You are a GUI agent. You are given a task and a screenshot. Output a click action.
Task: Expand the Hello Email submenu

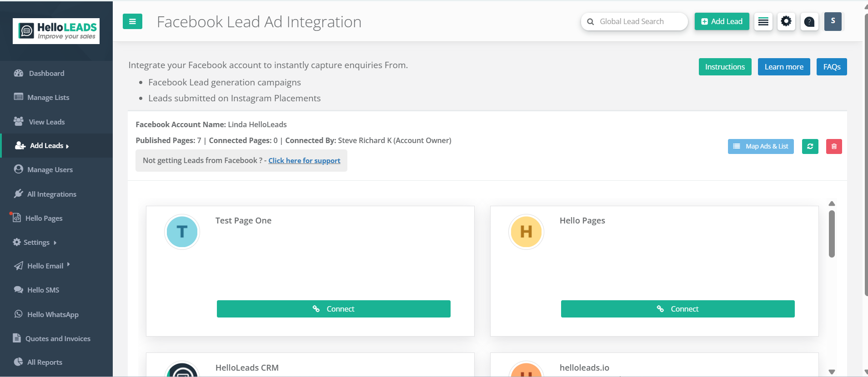point(45,266)
